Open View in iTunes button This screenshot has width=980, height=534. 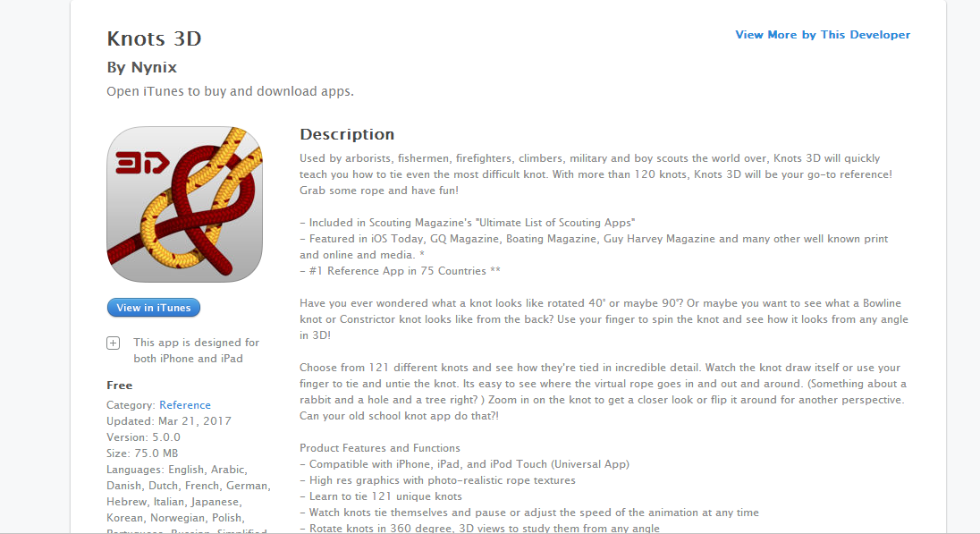point(154,308)
